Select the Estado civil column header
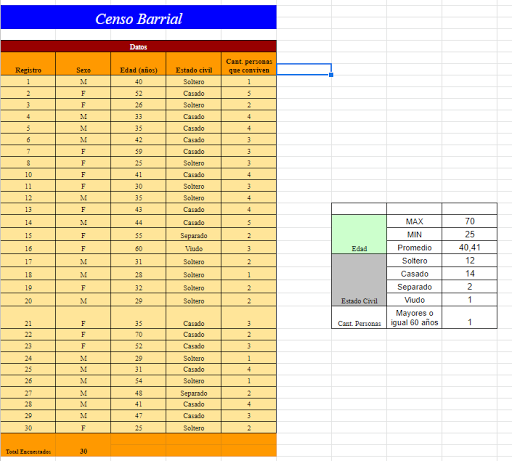The width and height of the screenshot is (512, 461). click(x=194, y=64)
